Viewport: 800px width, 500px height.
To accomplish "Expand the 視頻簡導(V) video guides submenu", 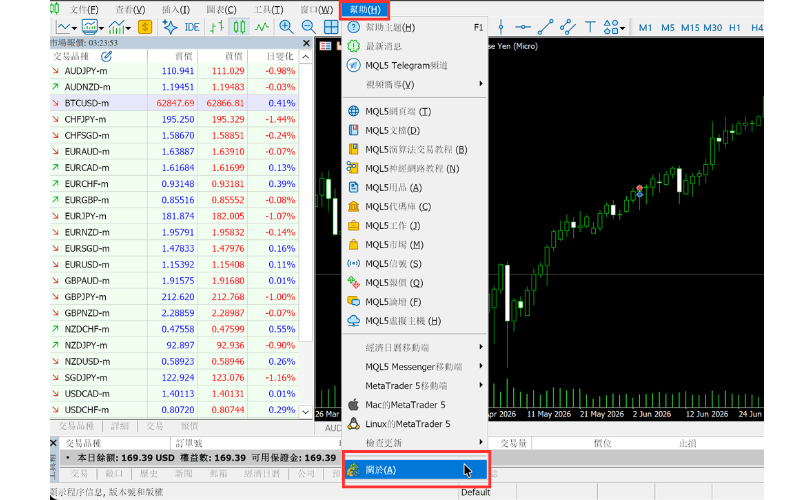I will pyautogui.click(x=414, y=84).
